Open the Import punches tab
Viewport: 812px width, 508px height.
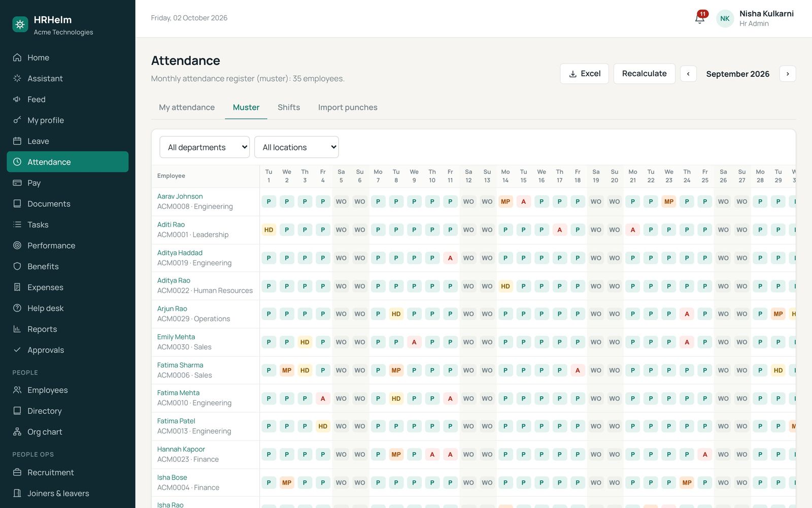348,107
